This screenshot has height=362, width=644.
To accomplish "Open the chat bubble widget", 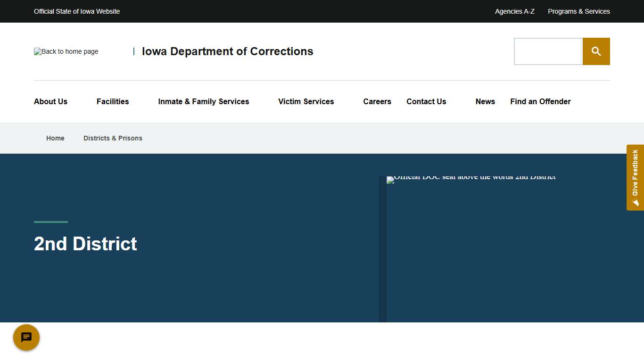I will (x=26, y=337).
